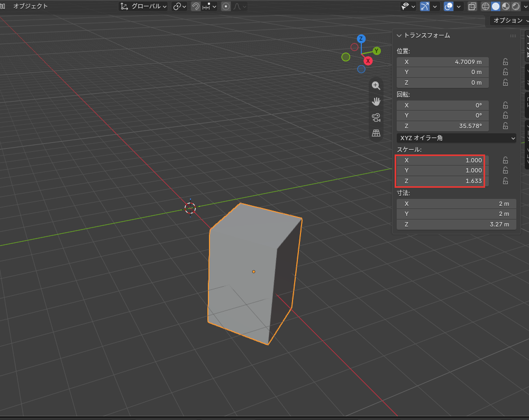Toggle proportional editing circle button
The height and width of the screenshot is (420, 529).
tap(226, 6)
